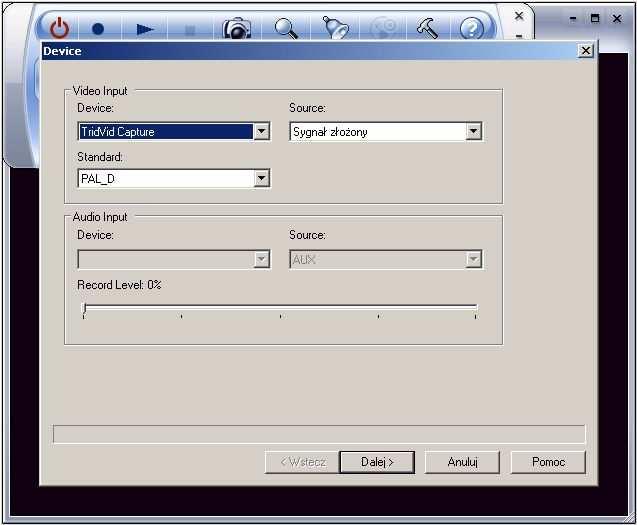Open the disabled Audio Device dropdown

(x=262, y=259)
